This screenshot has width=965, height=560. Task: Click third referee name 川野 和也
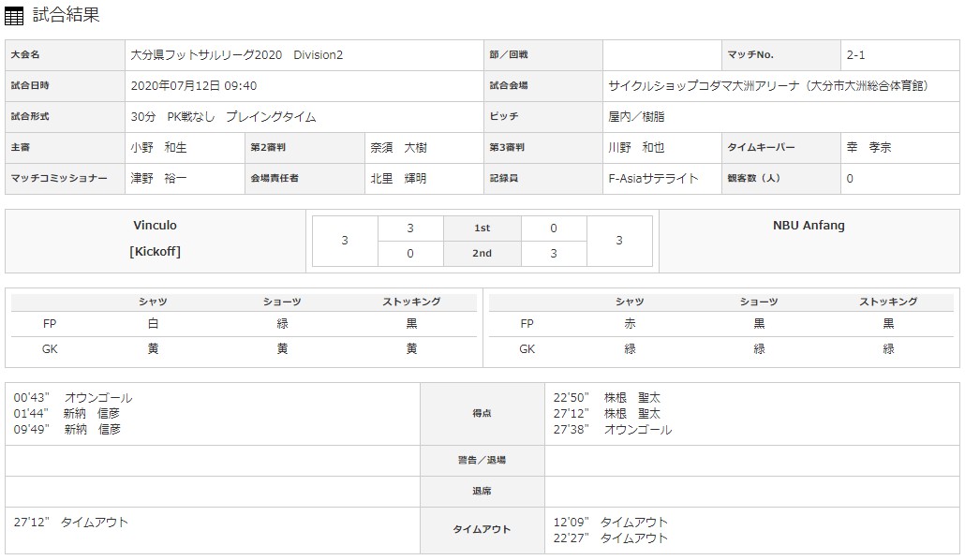(636, 148)
